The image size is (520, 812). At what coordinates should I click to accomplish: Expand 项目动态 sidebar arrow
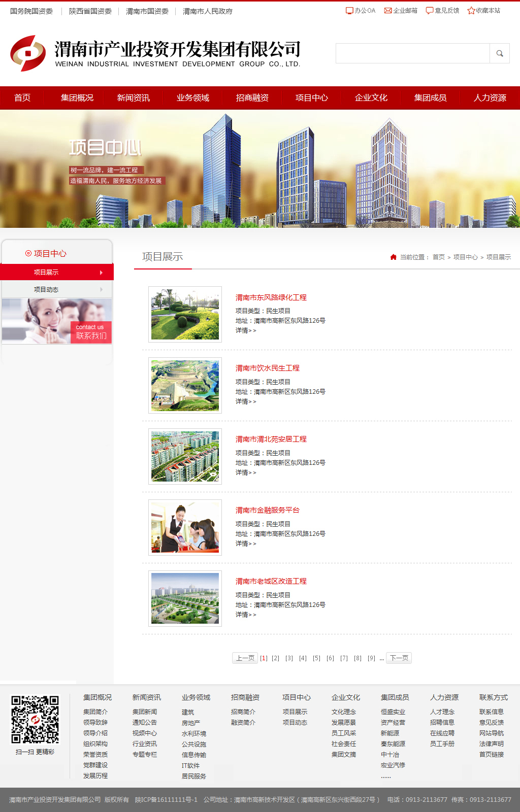[101, 289]
